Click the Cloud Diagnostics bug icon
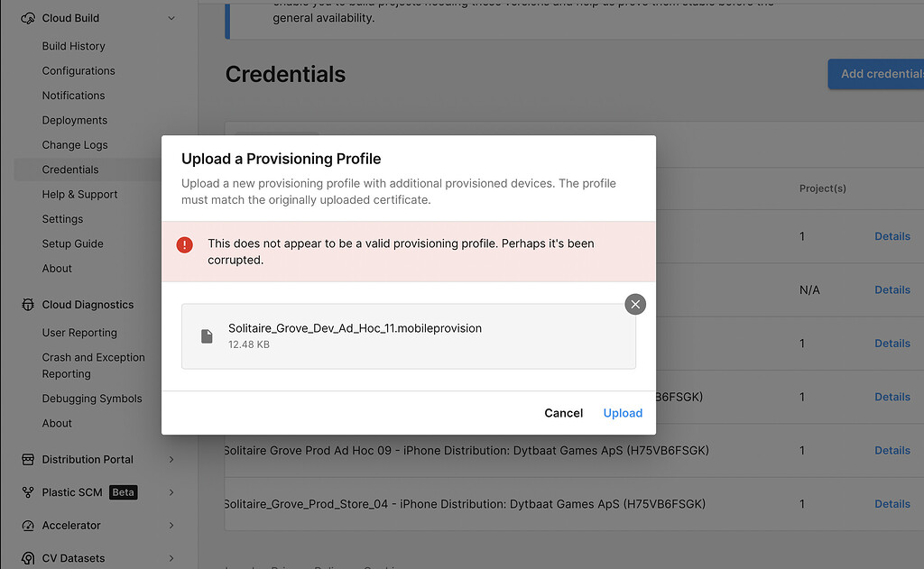 point(28,305)
